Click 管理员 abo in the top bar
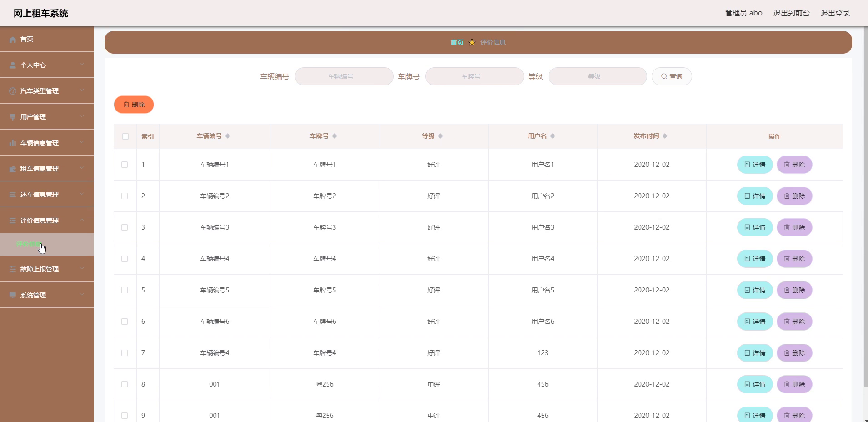The width and height of the screenshot is (868, 422). point(743,13)
